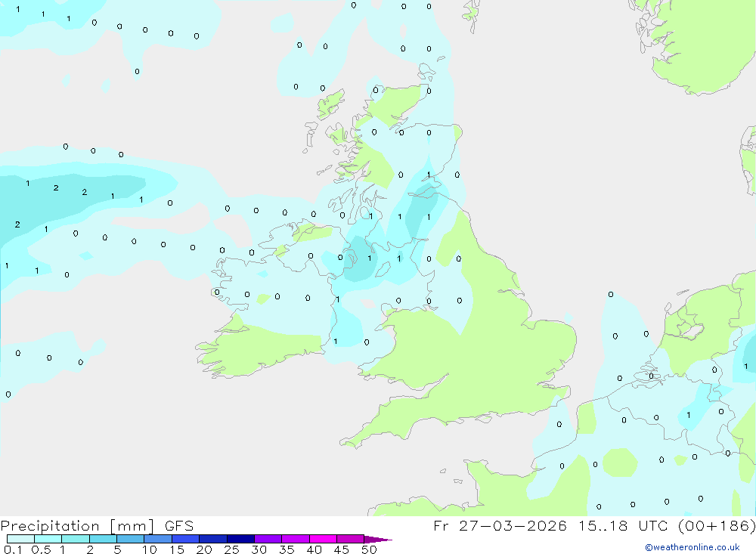Click the 10–15 mm legend color swatch
This screenshot has height=554, width=756.
tap(158, 539)
